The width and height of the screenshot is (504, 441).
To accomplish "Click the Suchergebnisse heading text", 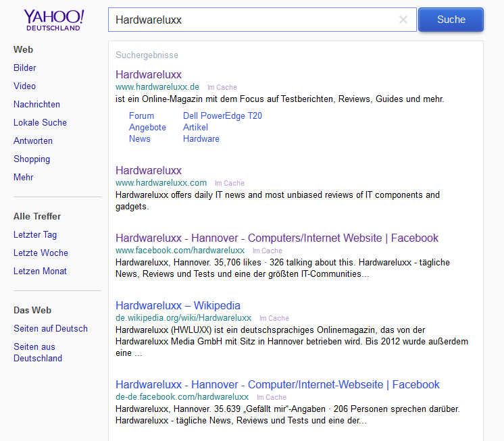I will pyautogui.click(x=147, y=55).
